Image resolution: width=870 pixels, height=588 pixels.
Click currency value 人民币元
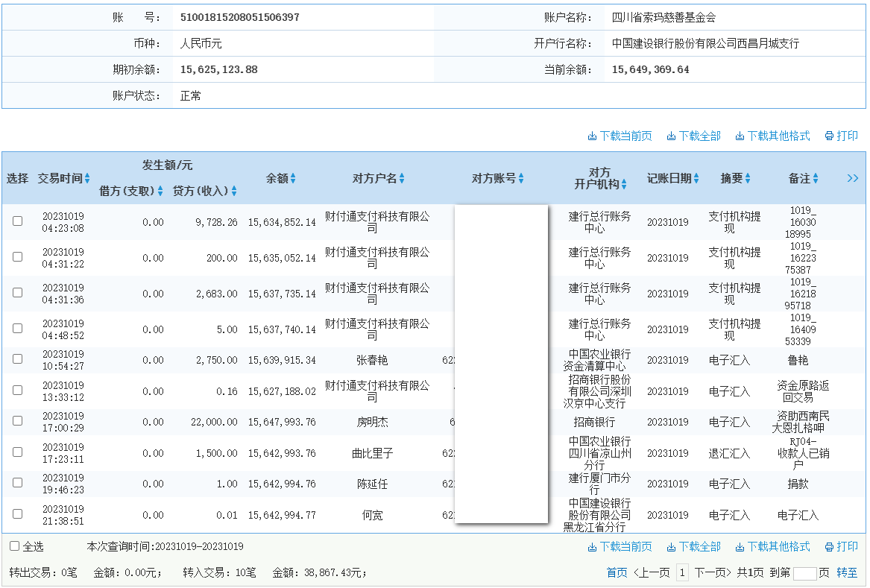(x=201, y=43)
